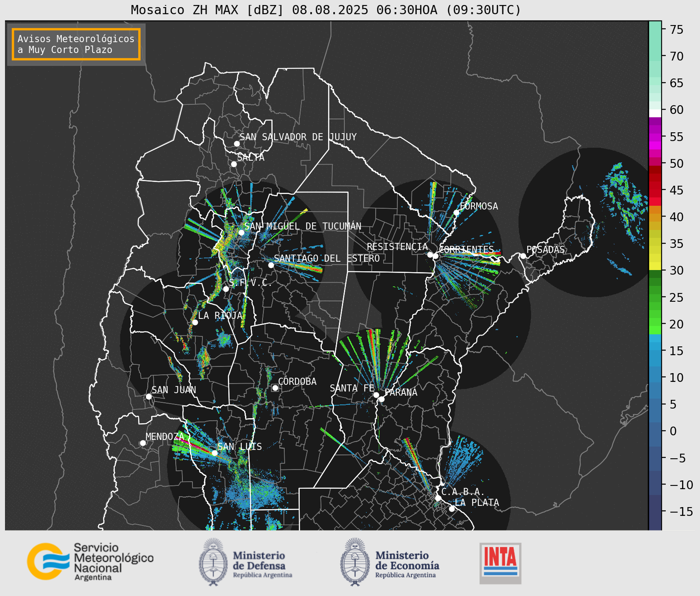Click the San Luis city marker
The width and height of the screenshot is (700, 596).
(x=215, y=453)
